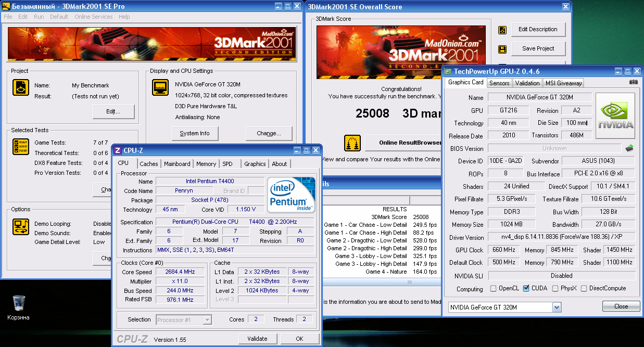Switch to the Graphics tab in CPU-Z
The width and height of the screenshot is (644, 347).
coord(255,164)
